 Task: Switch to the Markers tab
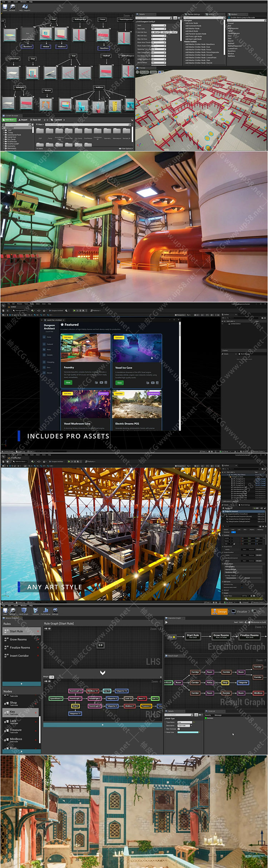(x=234, y=14)
